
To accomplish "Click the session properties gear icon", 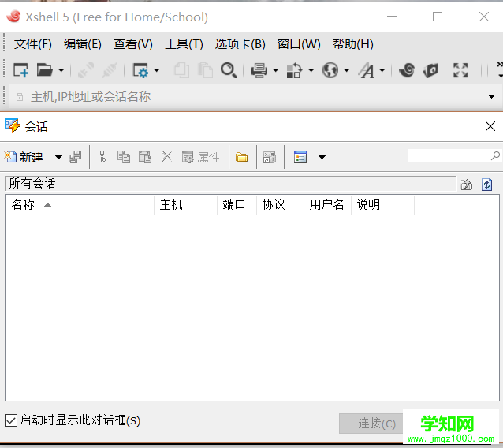I will [140, 70].
